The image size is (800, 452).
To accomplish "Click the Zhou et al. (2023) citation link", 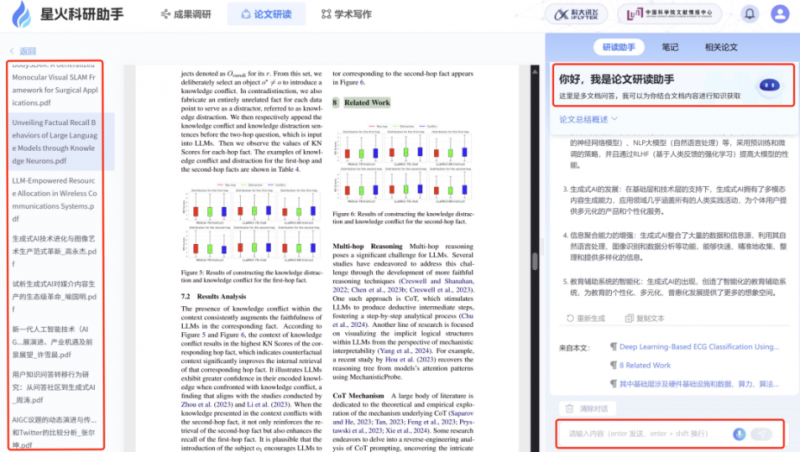I will point(207,404).
